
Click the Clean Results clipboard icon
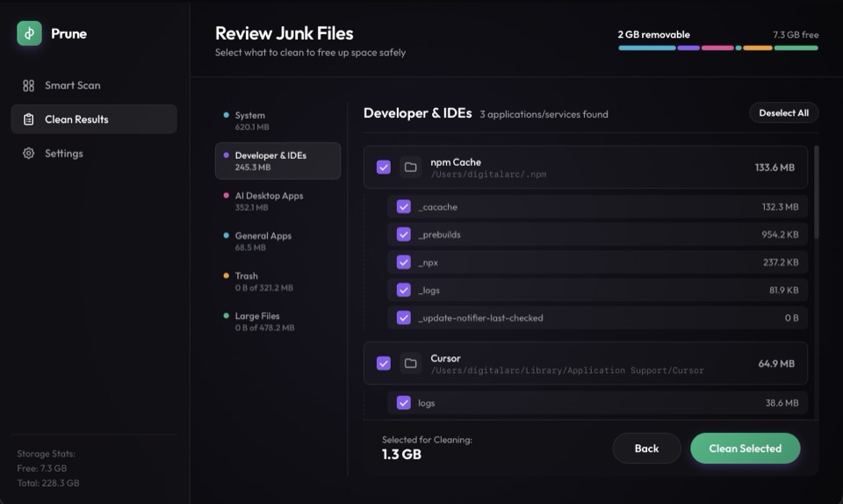click(x=28, y=119)
